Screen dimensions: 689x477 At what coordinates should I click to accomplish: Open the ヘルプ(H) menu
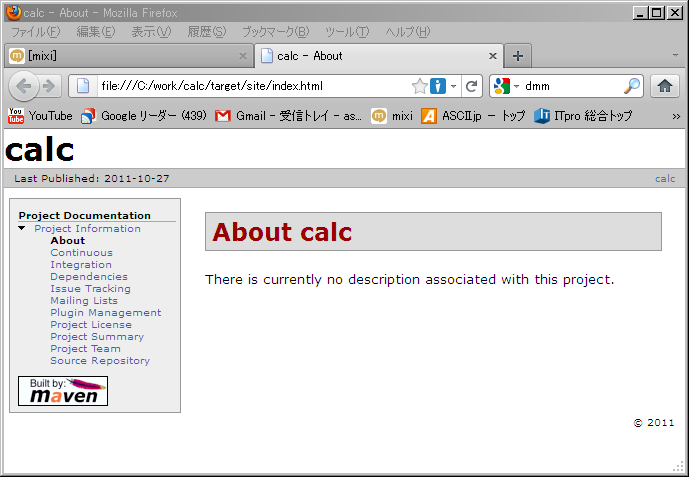407,32
